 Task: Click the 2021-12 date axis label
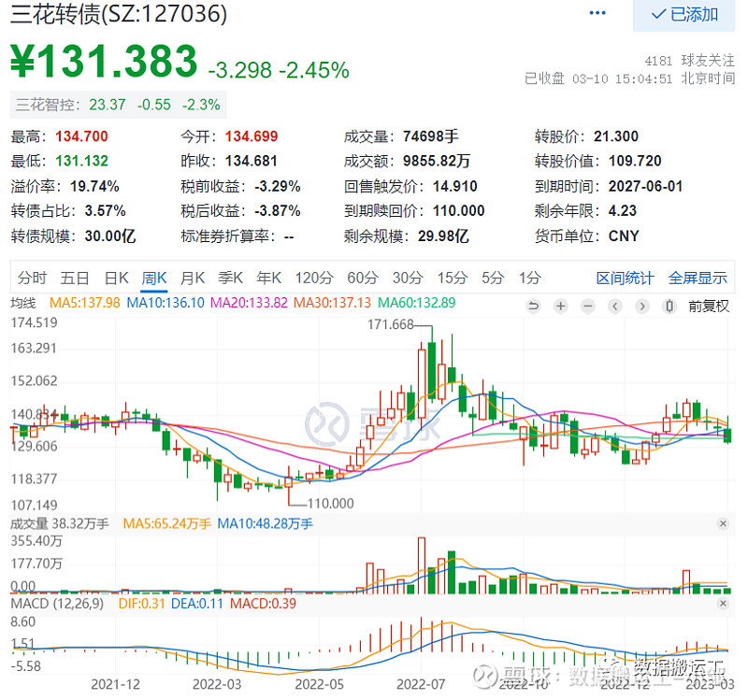pos(116,685)
